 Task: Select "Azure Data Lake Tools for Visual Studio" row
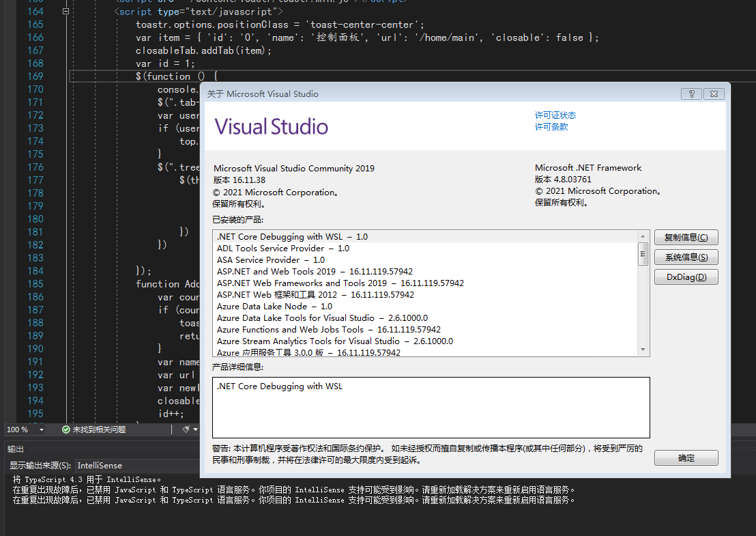(x=425, y=318)
